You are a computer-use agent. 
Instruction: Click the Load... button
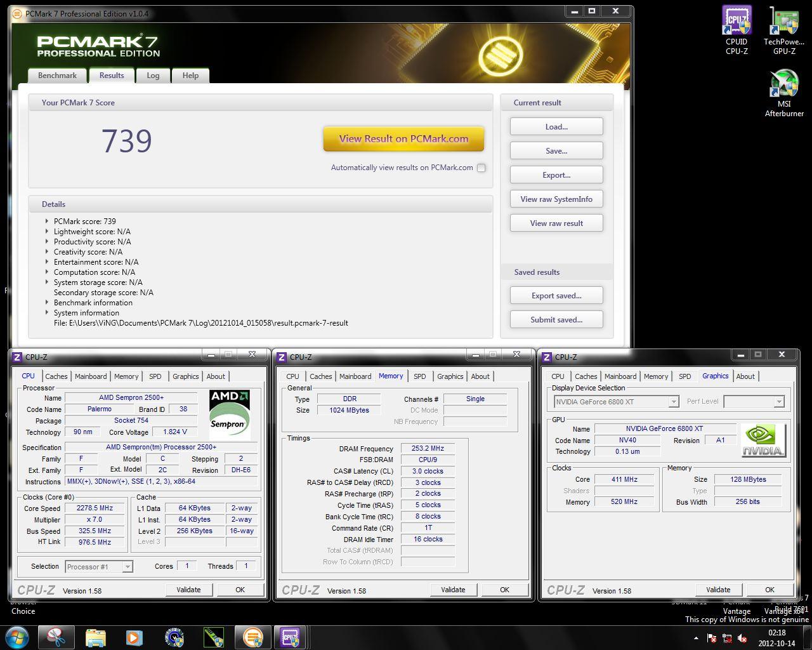click(x=556, y=127)
